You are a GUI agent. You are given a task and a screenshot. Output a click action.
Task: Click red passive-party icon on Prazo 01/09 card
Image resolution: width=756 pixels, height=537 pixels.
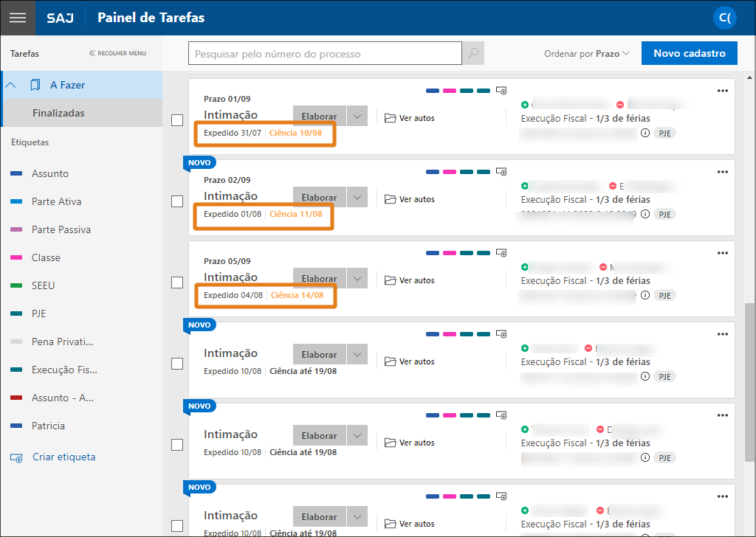click(x=620, y=105)
